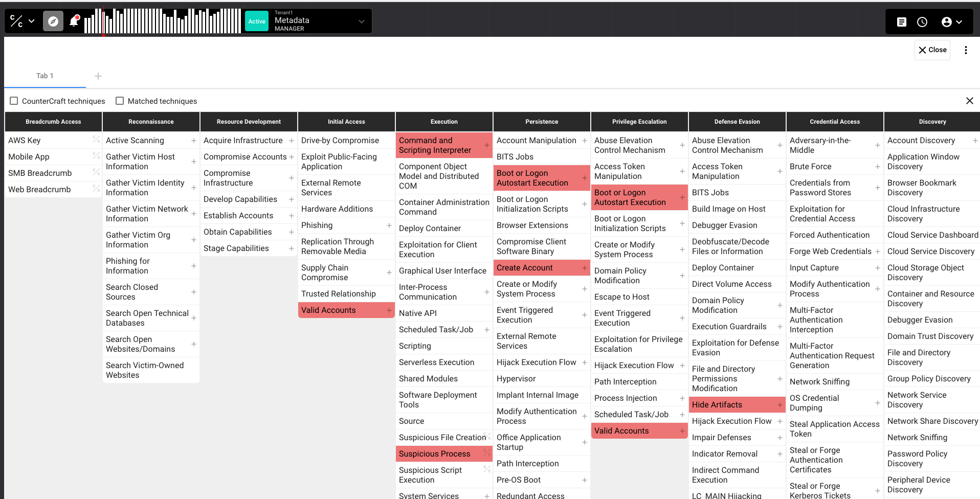Expand Account Manipulation sub-techniques

(585, 141)
